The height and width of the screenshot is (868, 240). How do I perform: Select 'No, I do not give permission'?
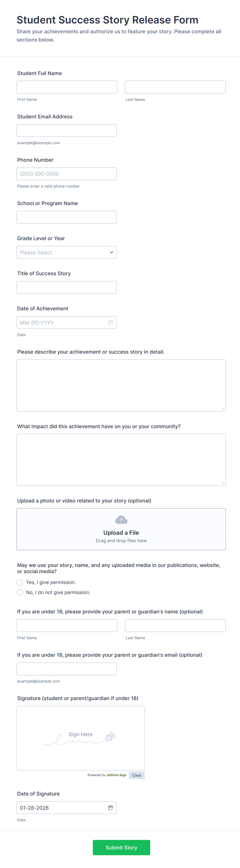point(20,592)
